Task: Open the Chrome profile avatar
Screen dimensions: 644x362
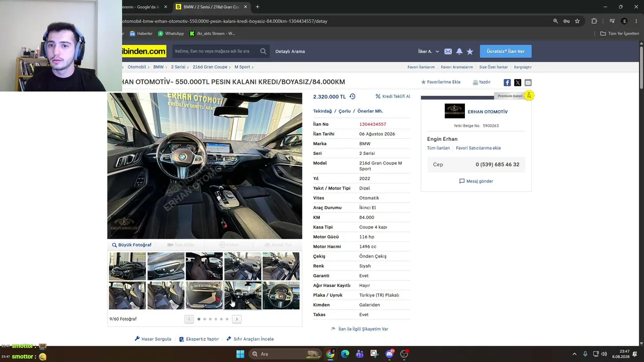Action: pyautogui.click(x=624, y=21)
